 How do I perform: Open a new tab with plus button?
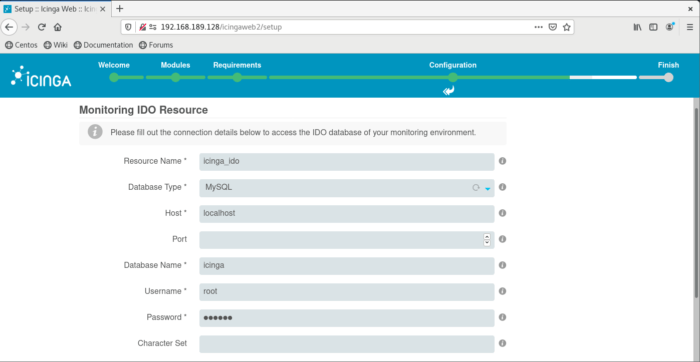(x=119, y=8)
